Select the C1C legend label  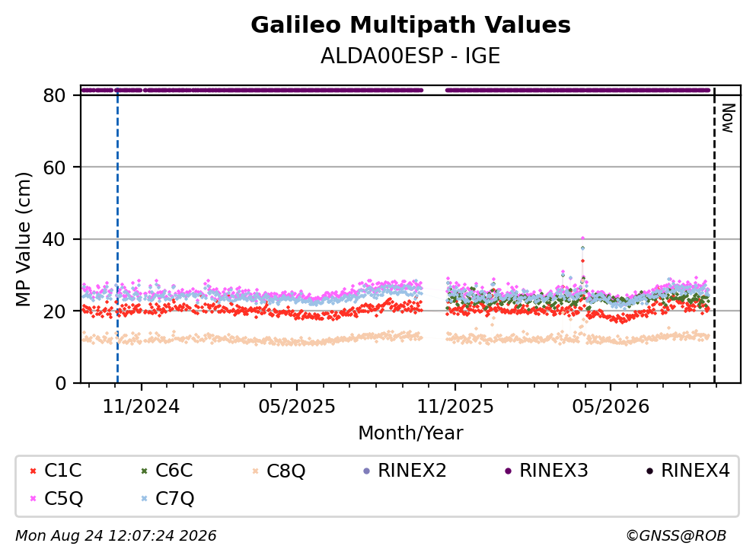click(x=62, y=471)
